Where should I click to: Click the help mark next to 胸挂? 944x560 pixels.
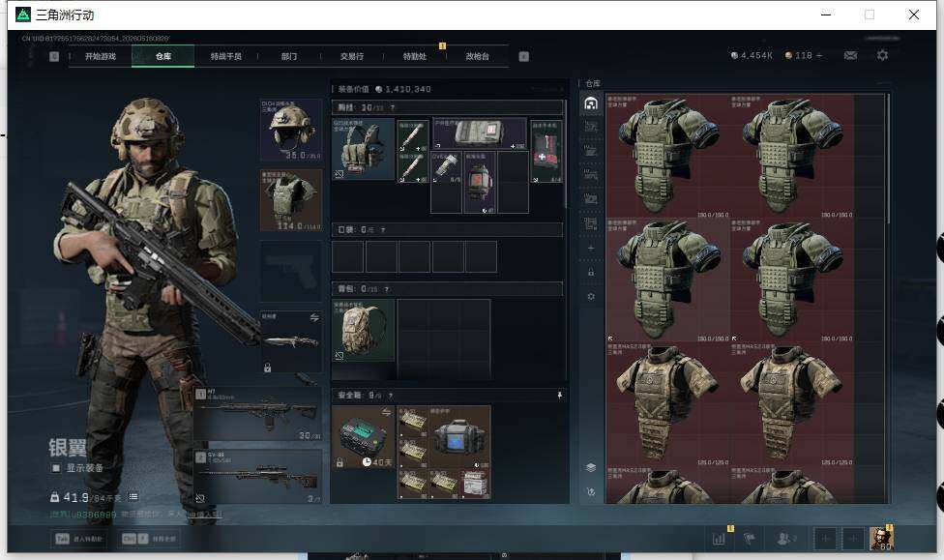[393, 107]
